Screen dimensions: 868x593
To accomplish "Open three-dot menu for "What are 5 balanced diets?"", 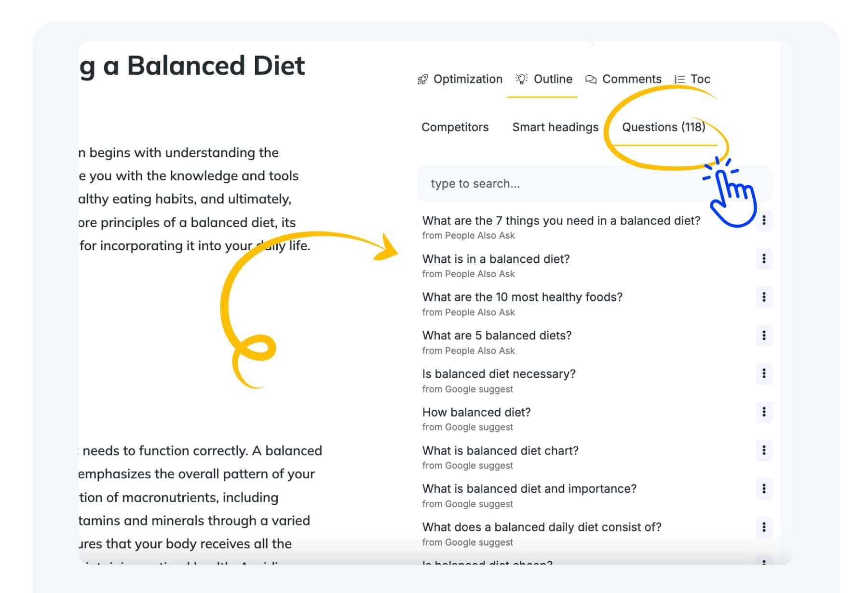I will point(764,336).
